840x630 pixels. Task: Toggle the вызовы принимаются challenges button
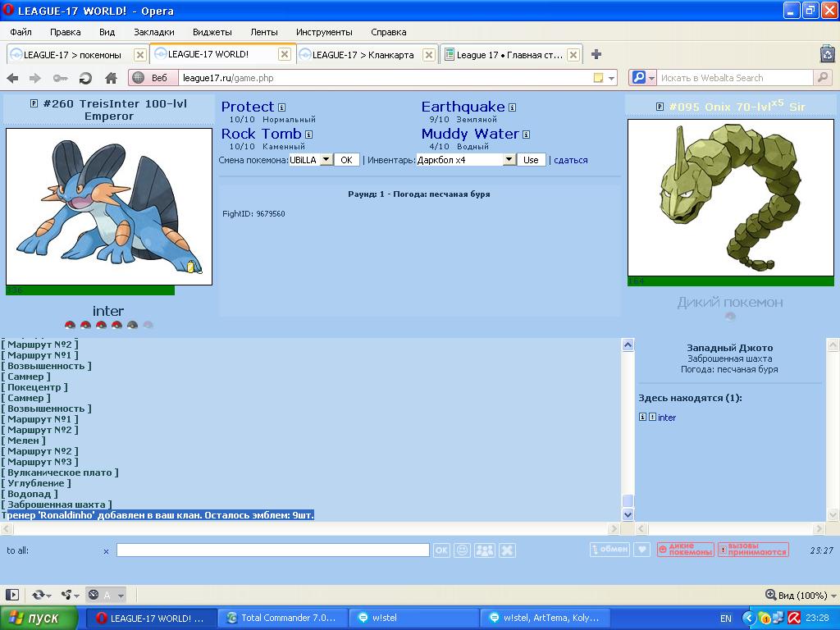753,550
